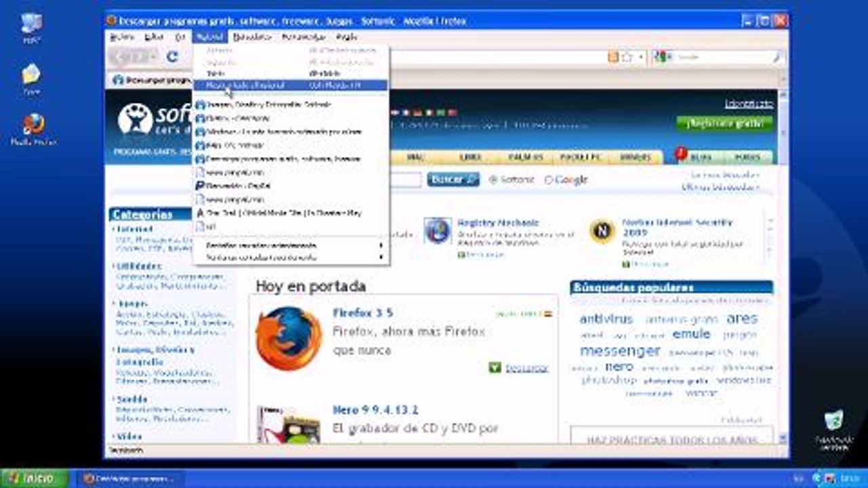868x488 pixels.
Task: Open the Ayuda menu
Action: 347,37
